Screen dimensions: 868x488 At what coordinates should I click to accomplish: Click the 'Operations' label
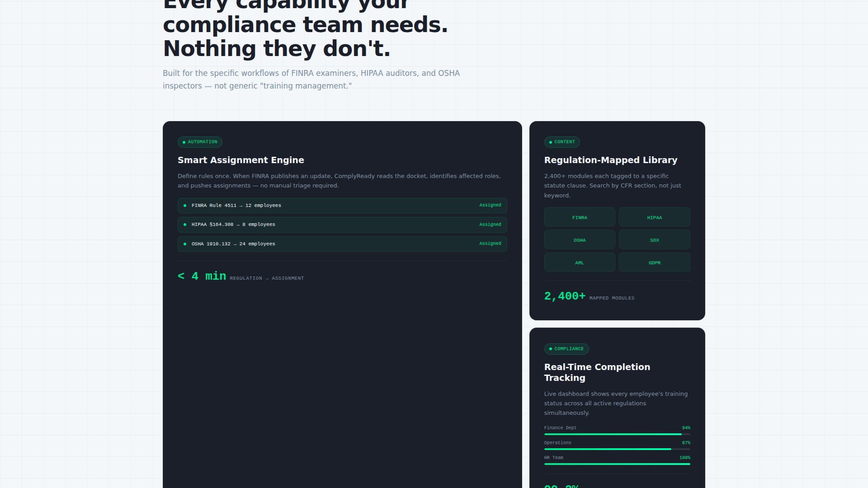tap(557, 443)
